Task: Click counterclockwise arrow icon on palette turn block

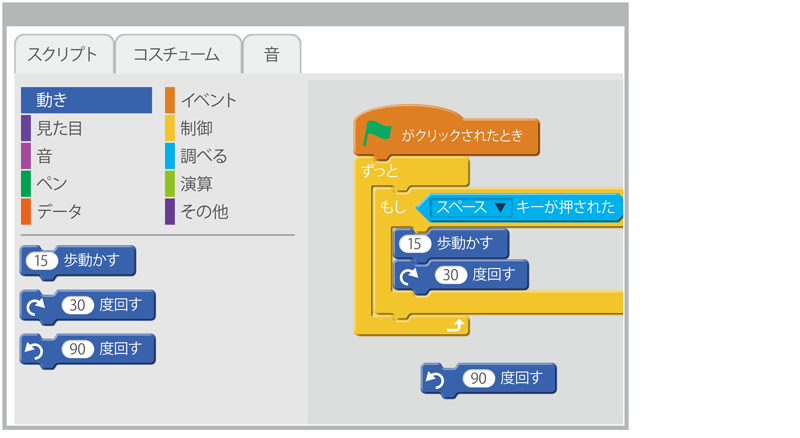Action: coord(34,350)
